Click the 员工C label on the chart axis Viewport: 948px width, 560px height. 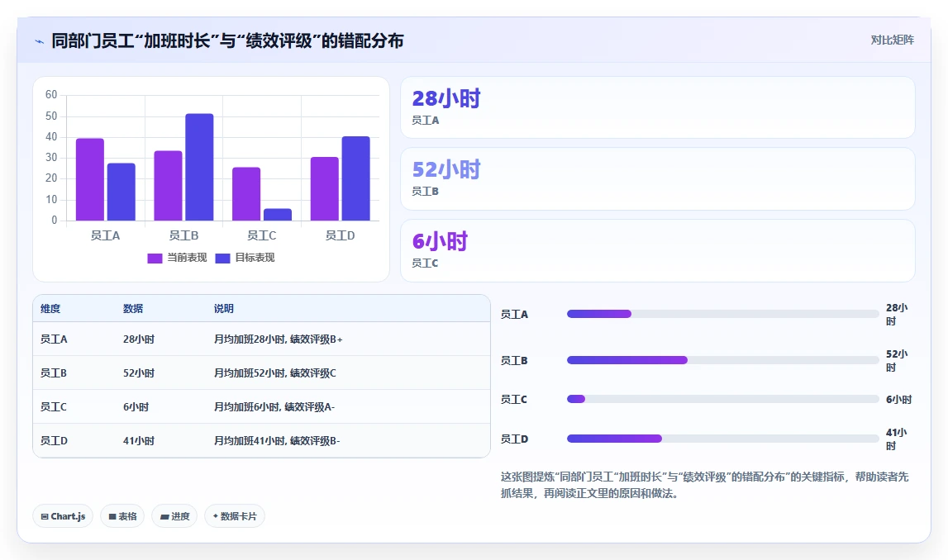[x=262, y=235]
